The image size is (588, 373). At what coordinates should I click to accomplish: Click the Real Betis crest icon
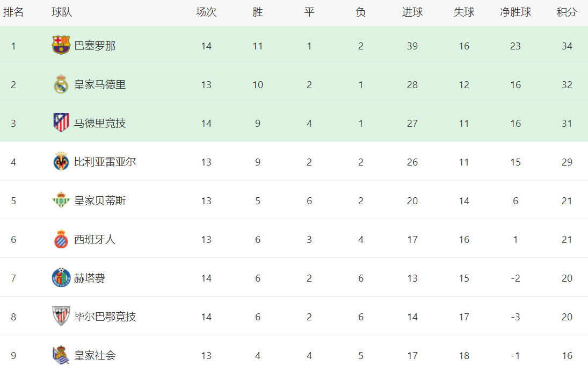coord(61,200)
